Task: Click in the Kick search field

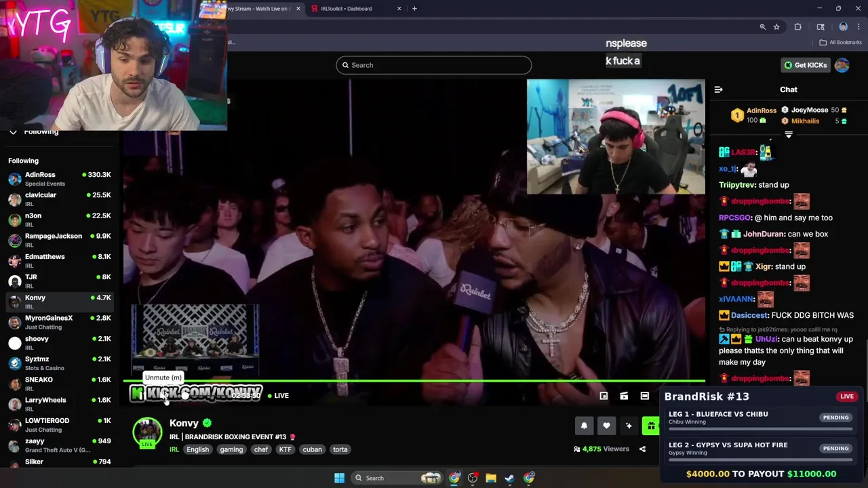Action: [x=434, y=65]
